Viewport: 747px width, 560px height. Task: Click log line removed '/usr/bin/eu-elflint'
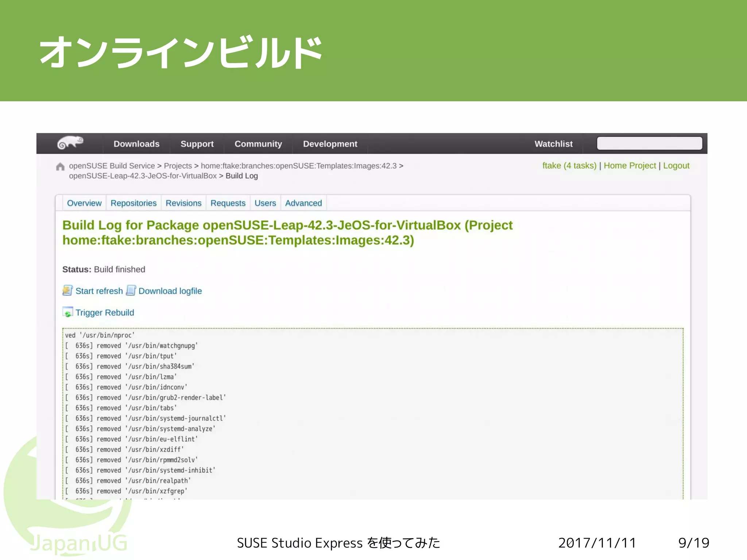click(x=131, y=439)
